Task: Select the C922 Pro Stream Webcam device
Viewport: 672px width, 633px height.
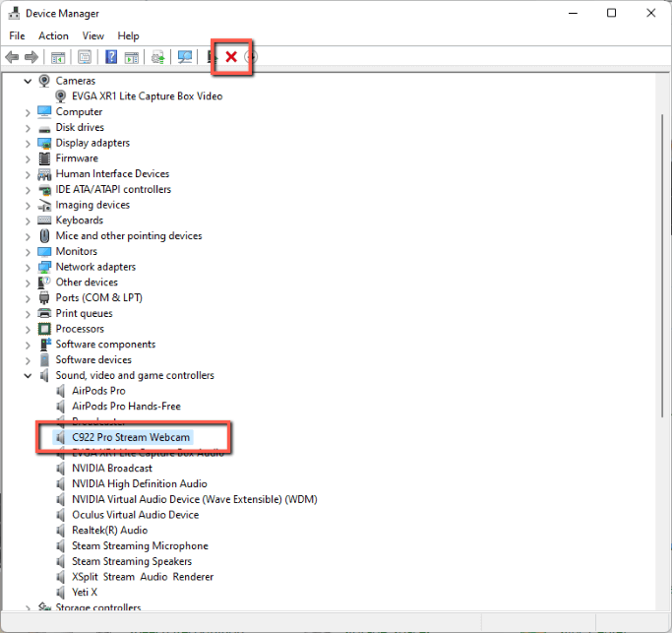Action: [x=131, y=437]
